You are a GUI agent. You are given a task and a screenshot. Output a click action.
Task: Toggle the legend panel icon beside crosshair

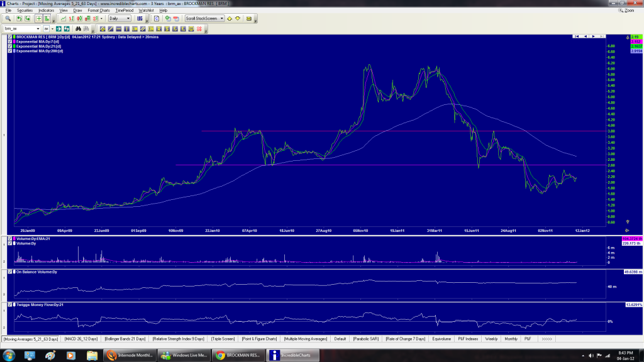coord(47,18)
